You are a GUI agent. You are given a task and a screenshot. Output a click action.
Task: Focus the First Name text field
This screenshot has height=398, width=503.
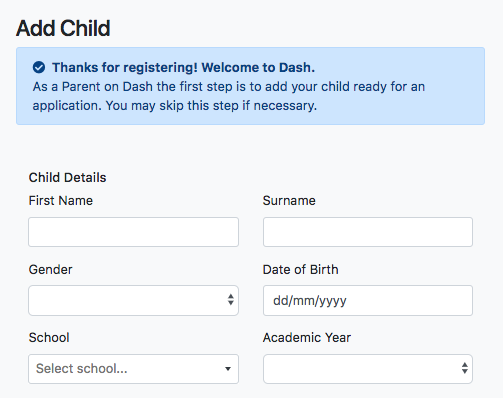133,232
